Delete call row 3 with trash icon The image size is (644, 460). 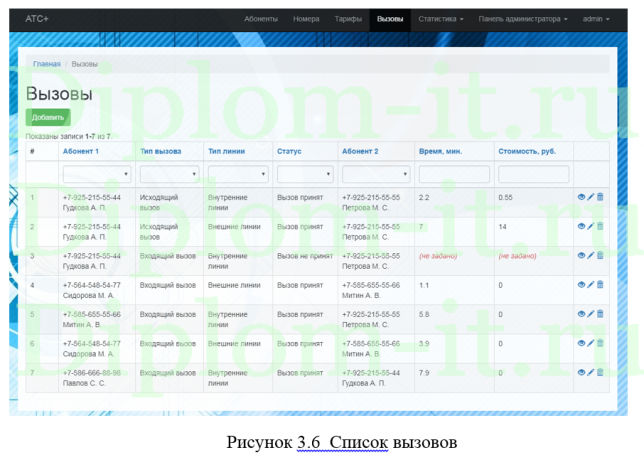click(x=600, y=255)
